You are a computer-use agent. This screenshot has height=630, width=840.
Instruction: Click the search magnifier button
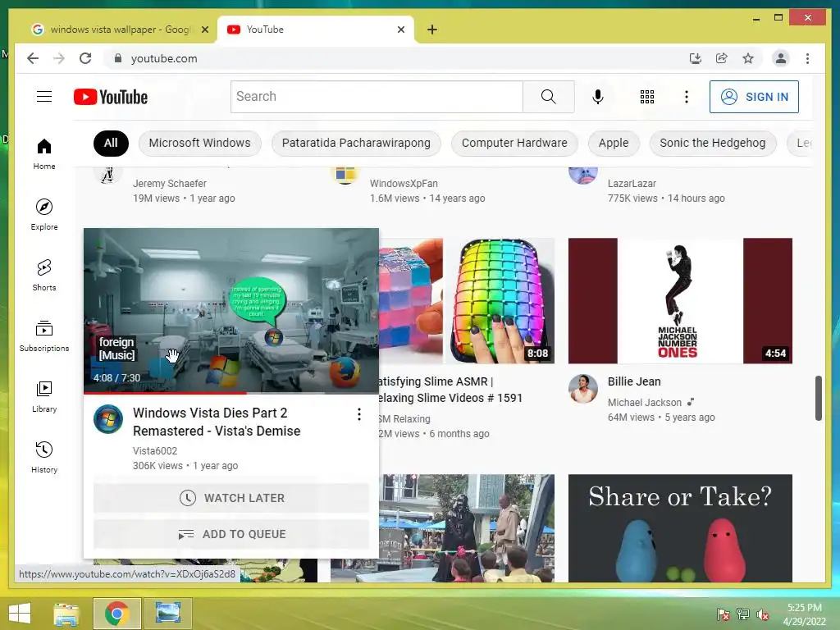tap(548, 97)
